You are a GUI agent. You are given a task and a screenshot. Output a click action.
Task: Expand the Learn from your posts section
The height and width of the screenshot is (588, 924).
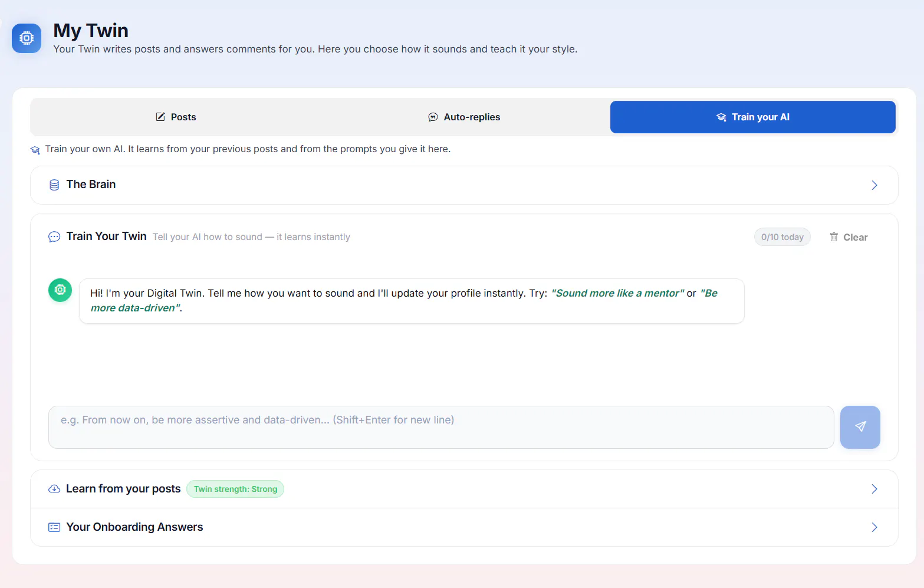coord(874,489)
